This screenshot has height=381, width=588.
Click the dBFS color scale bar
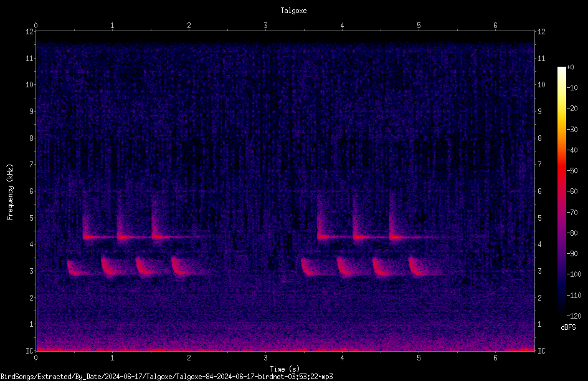561,191
